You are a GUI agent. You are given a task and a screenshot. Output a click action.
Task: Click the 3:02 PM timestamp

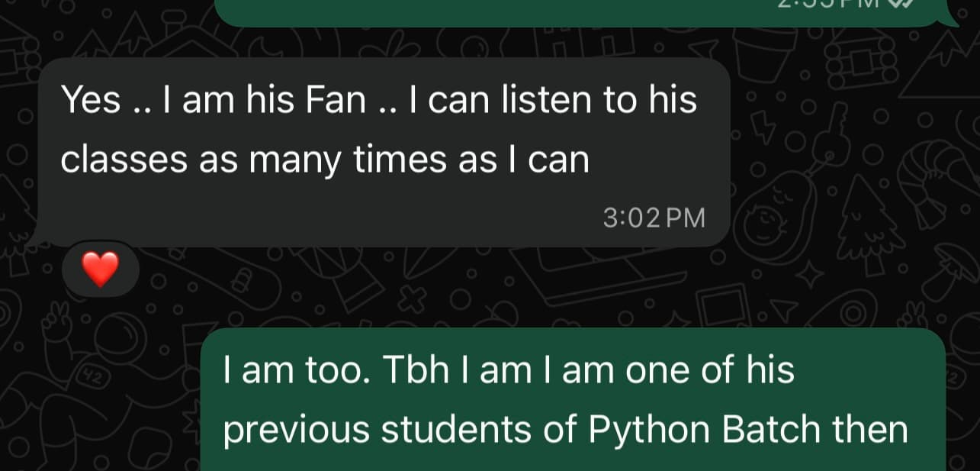tap(654, 219)
